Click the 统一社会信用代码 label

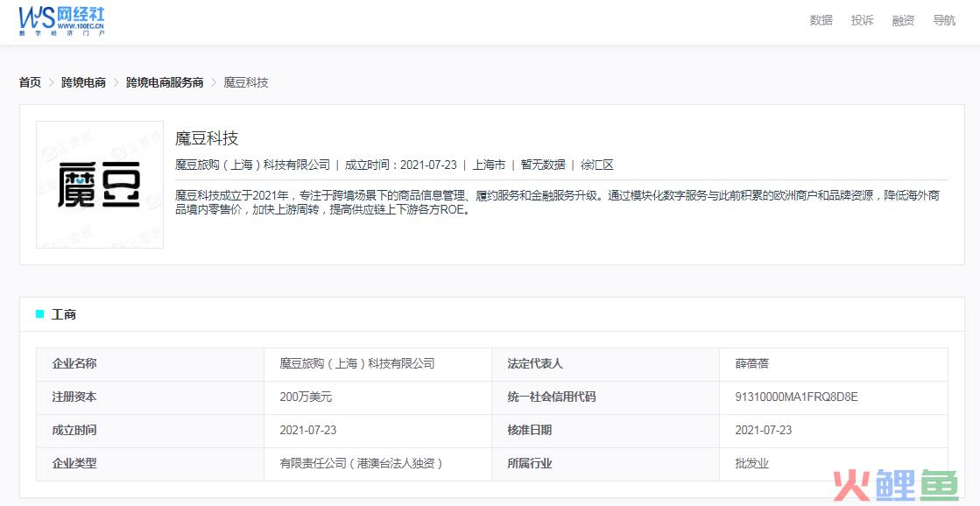click(552, 397)
